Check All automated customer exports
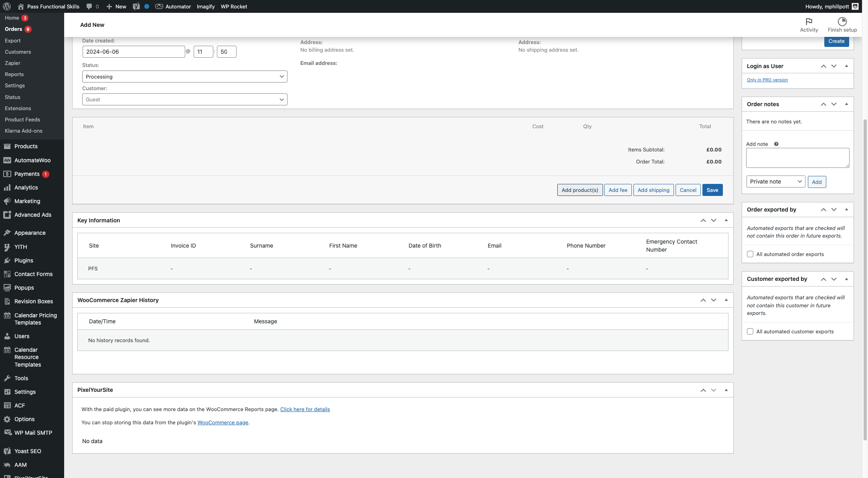 point(750,331)
